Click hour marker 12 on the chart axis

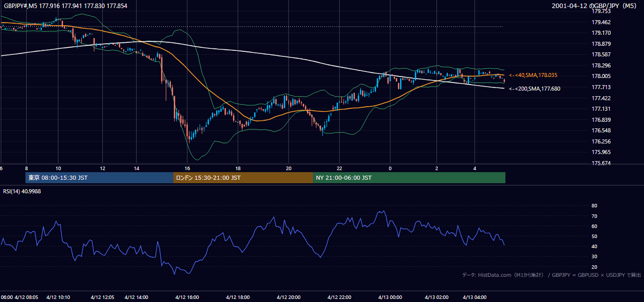click(102, 168)
